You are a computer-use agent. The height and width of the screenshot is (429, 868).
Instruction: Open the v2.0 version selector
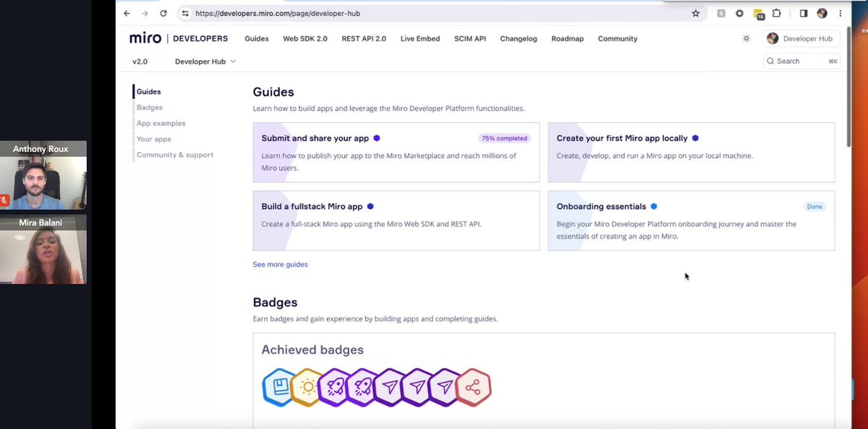tap(141, 61)
